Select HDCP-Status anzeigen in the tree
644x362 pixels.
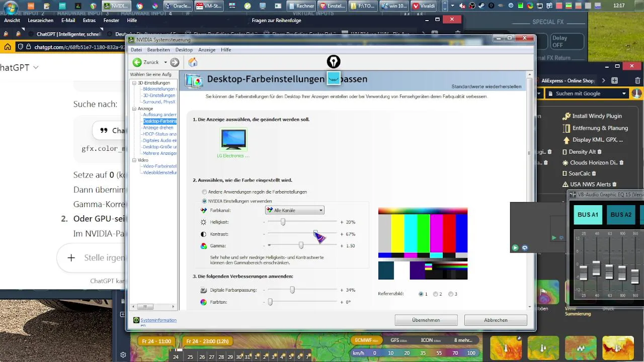pos(159,134)
